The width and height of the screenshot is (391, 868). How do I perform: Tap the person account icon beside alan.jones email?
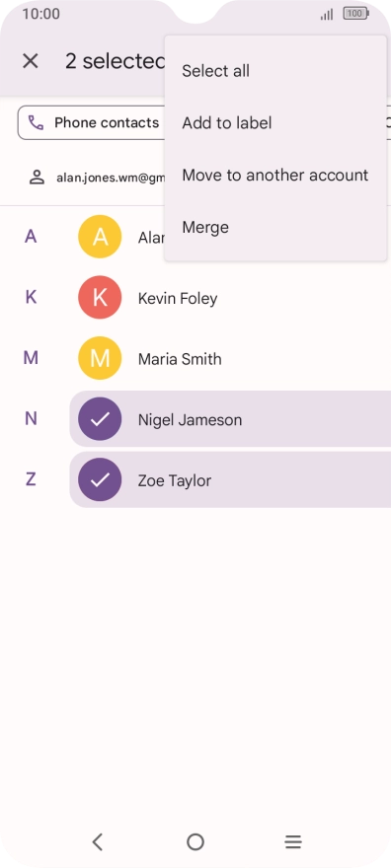(x=38, y=178)
